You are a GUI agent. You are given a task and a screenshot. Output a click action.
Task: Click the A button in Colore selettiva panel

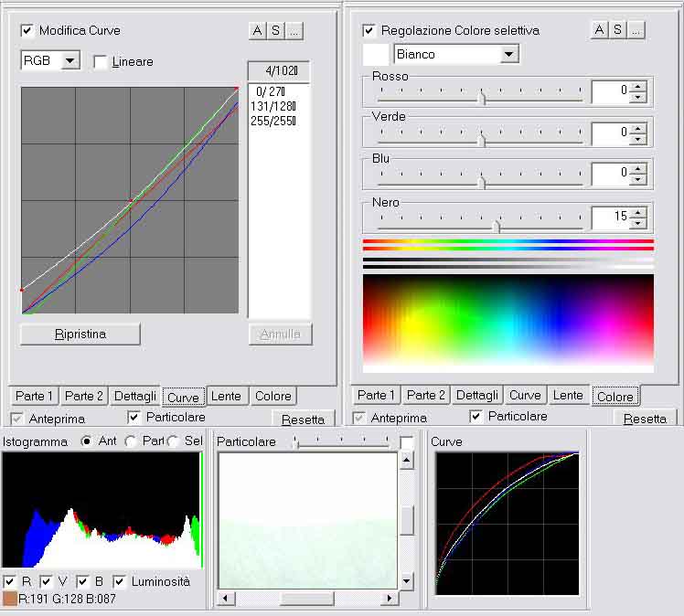click(x=599, y=30)
